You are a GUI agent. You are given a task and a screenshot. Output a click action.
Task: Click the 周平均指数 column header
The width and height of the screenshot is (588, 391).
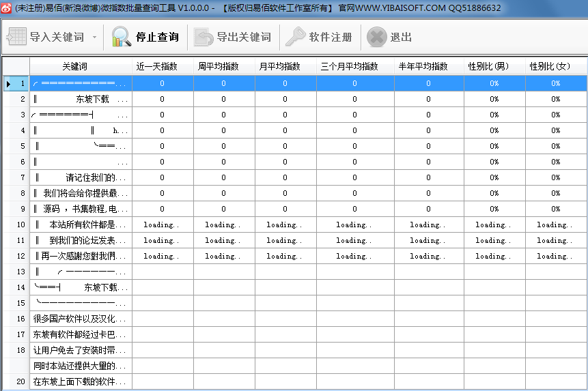coord(224,66)
